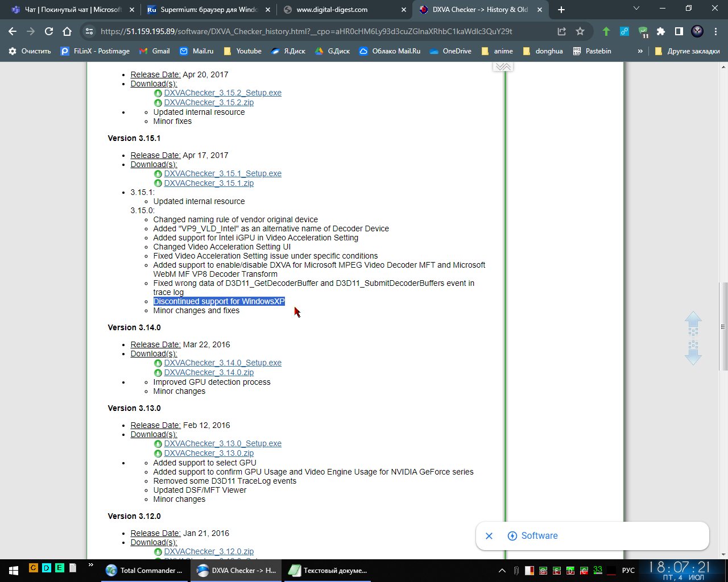Open the three-dot browser menu
The width and height of the screenshot is (728, 582).
pos(715,32)
